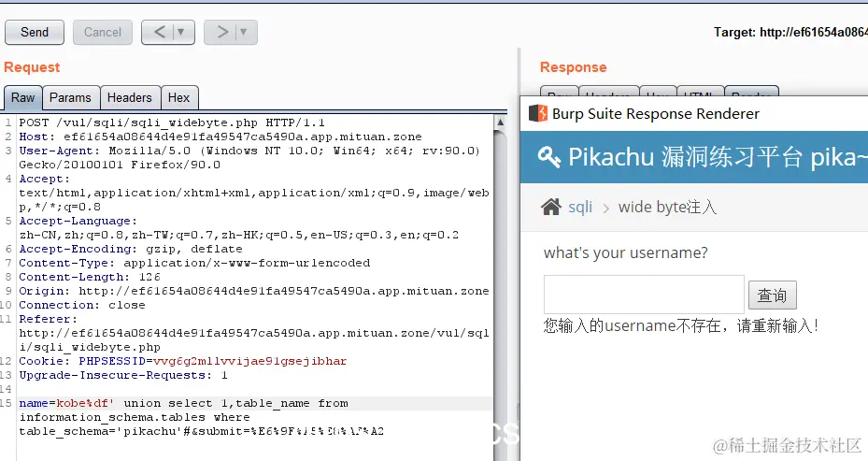Click the Cancel button
The image size is (868, 461).
(103, 32)
